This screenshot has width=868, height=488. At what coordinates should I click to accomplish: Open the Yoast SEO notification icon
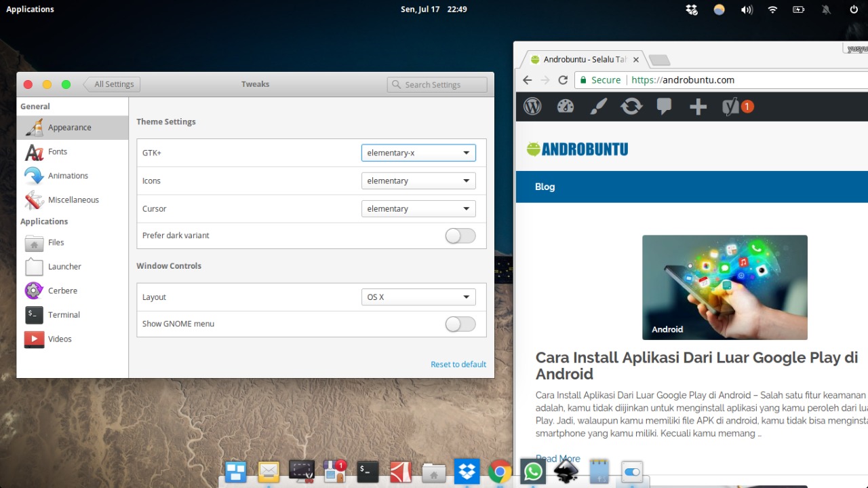point(734,107)
